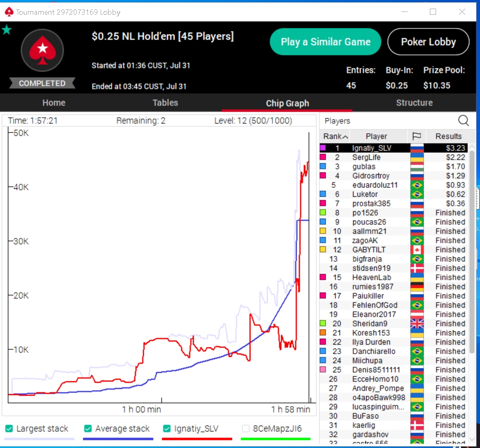Select player row EcceHomo10

[393, 379]
